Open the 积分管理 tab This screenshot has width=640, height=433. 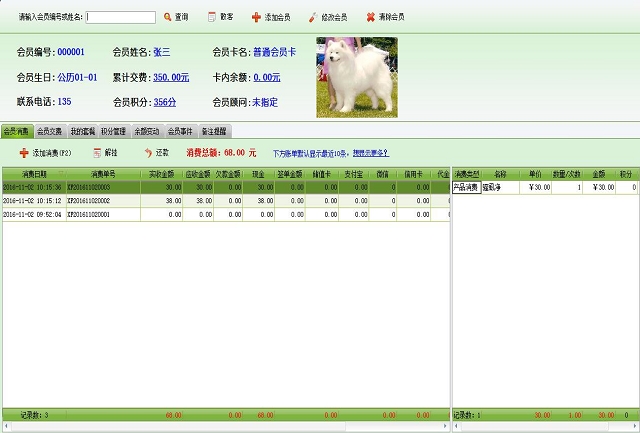(115, 131)
